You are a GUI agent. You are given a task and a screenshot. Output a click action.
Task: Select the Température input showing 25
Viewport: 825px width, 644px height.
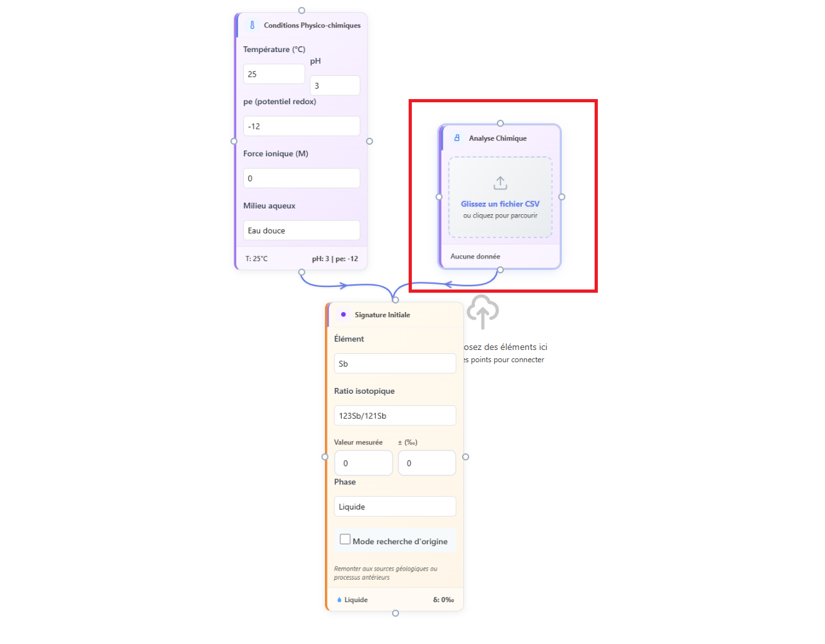[274, 73]
